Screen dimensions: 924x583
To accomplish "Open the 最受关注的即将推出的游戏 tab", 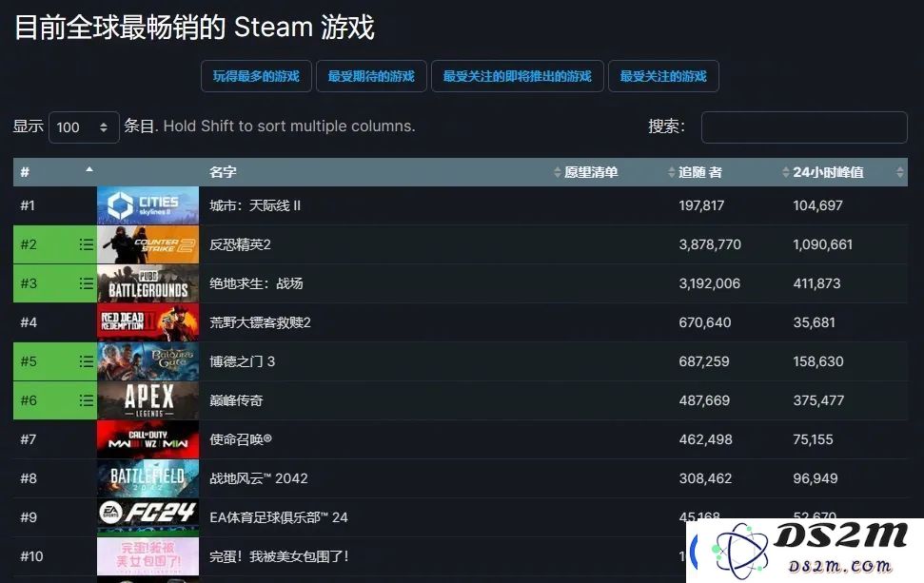I will click(x=518, y=76).
